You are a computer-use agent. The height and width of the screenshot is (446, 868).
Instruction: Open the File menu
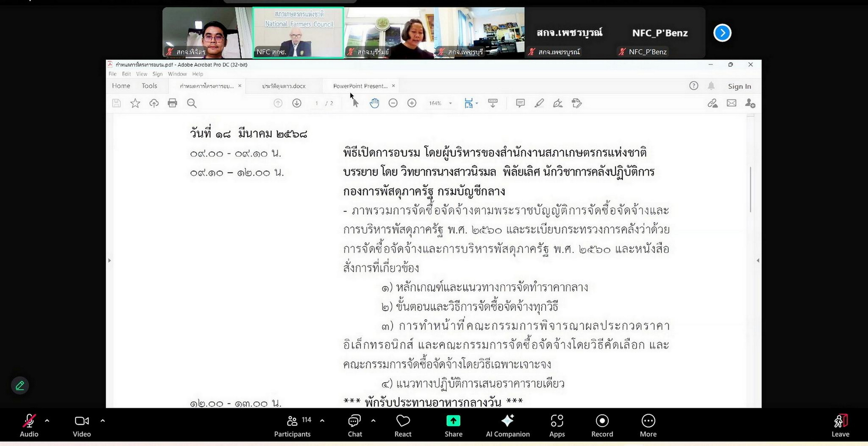pyautogui.click(x=113, y=74)
